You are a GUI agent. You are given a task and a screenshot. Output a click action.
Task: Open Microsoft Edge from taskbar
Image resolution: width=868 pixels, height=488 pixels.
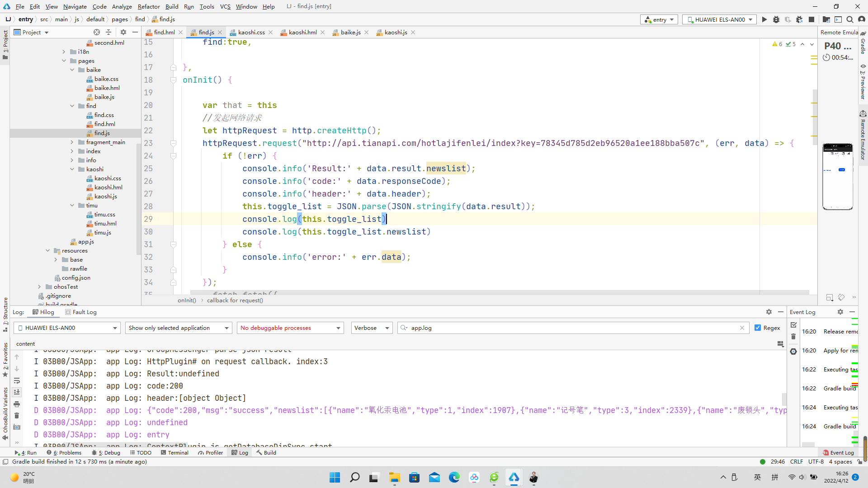454,477
